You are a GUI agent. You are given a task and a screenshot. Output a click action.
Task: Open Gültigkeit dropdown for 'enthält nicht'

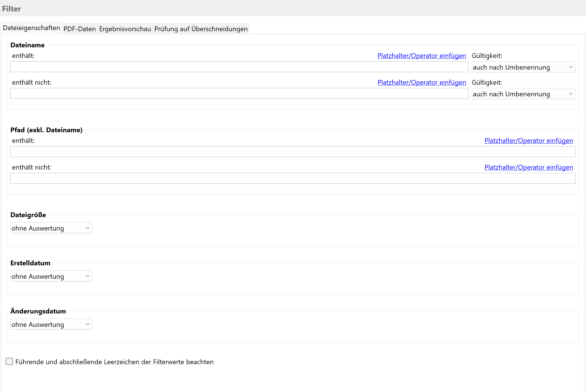(523, 94)
